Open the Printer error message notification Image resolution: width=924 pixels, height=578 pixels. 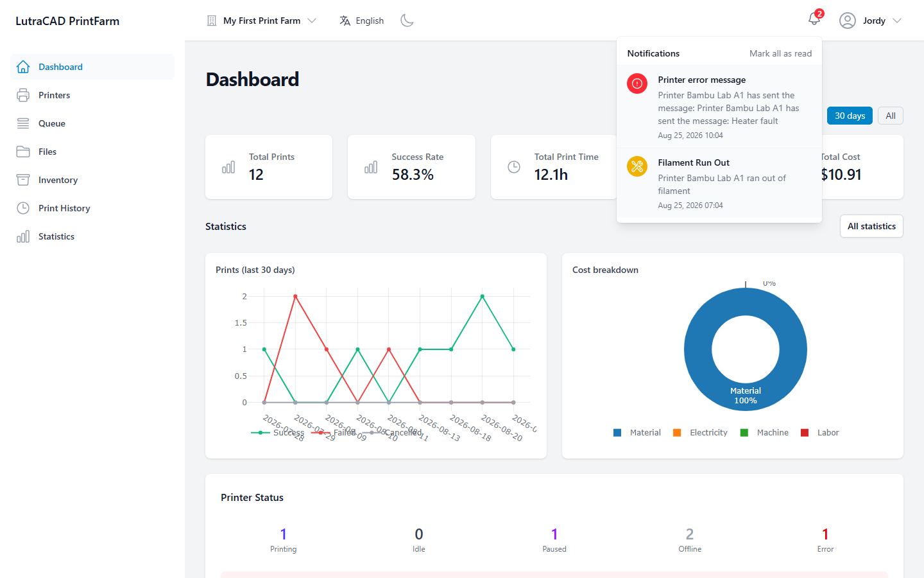[719, 107]
